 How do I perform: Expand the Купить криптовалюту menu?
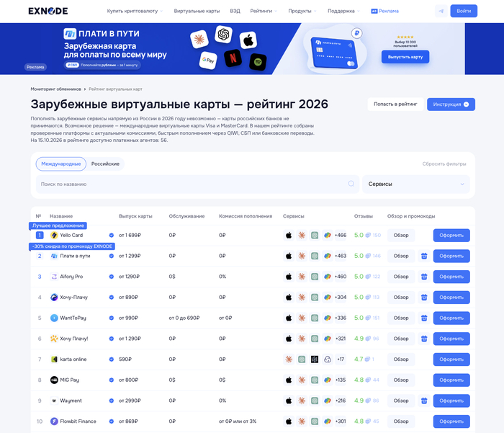coord(135,11)
